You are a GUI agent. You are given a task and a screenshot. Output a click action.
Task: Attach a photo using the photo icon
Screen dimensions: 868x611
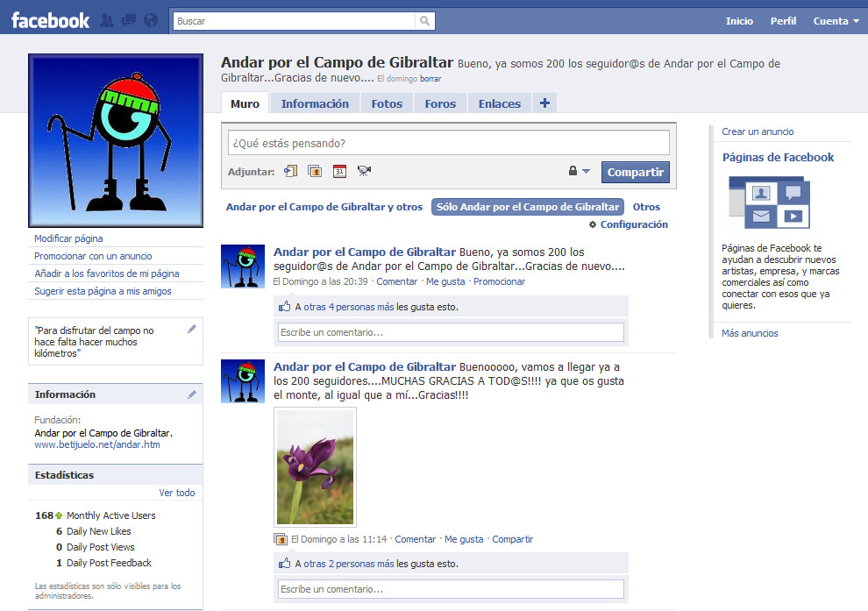[x=315, y=171]
